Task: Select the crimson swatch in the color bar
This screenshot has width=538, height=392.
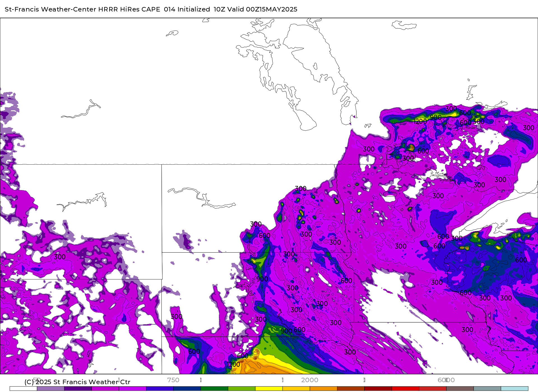Action: tap(433, 389)
